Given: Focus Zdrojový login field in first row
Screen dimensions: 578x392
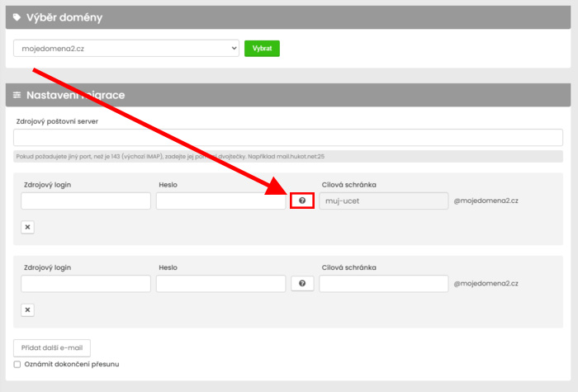Looking at the screenshot, I should point(86,201).
